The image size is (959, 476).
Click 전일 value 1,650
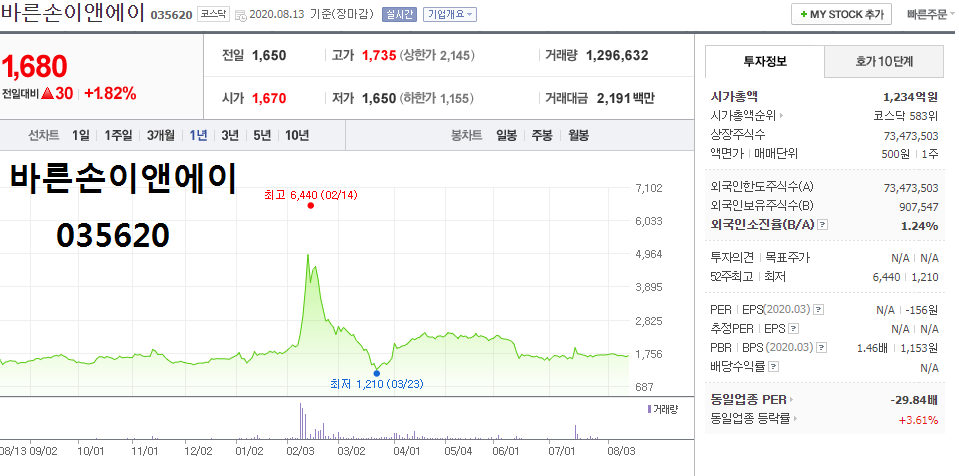(x=269, y=56)
